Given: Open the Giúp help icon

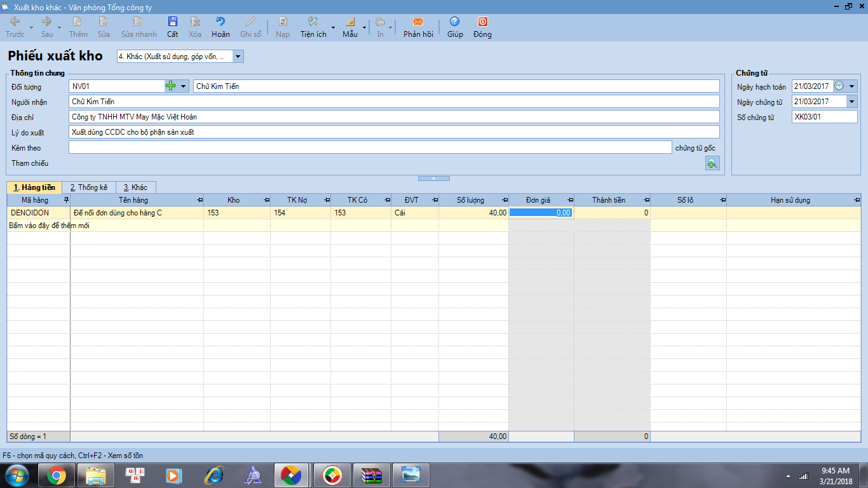Looking at the screenshot, I should tap(454, 22).
